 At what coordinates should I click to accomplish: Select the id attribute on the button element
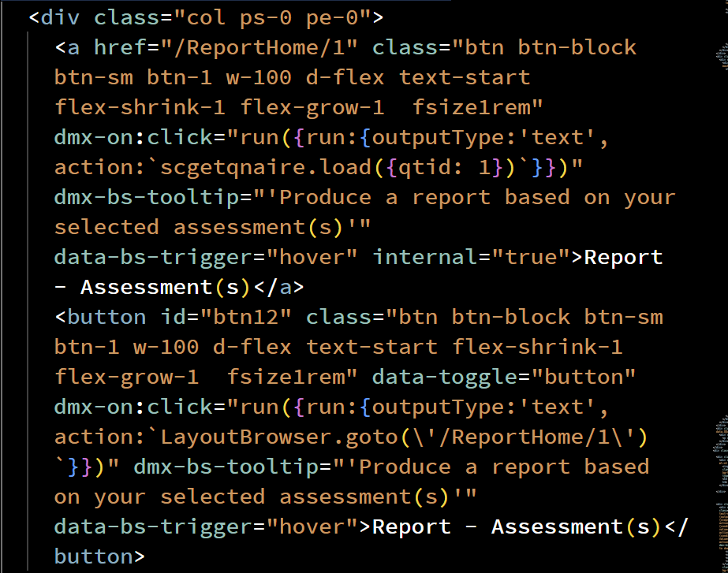point(173,317)
